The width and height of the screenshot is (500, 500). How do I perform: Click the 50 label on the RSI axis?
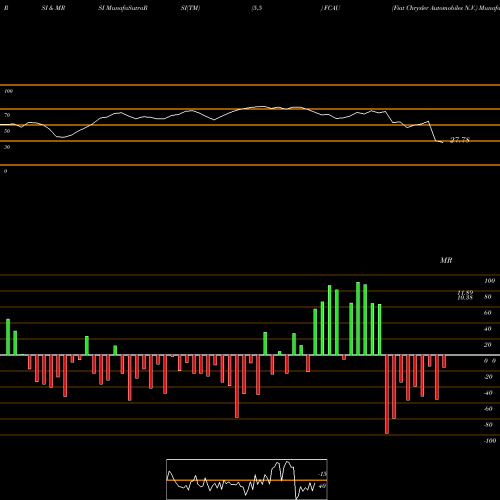click(x=7, y=131)
